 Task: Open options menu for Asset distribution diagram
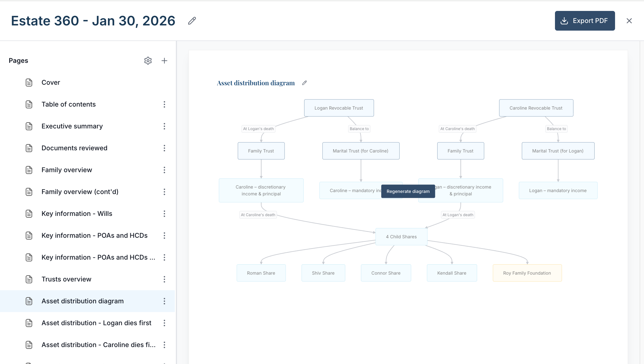[x=164, y=301]
